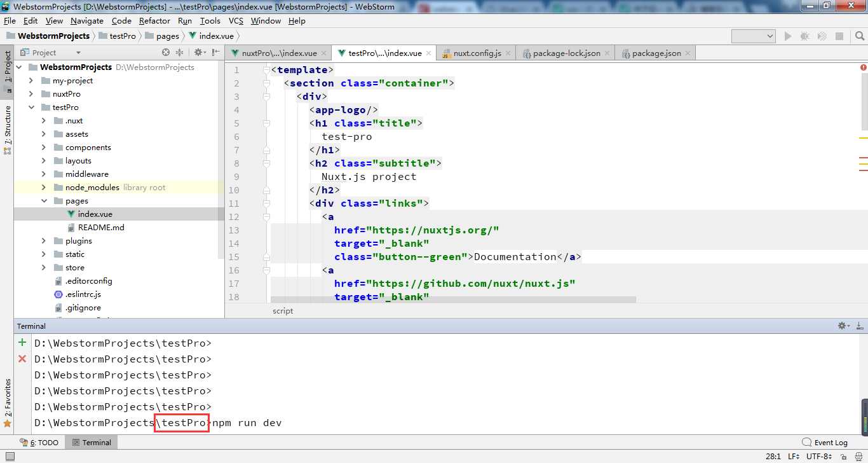Image resolution: width=868 pixels, height=463 pixels.
Task: Hide the Terminal panel via hide icon
Action: (859, 326)
